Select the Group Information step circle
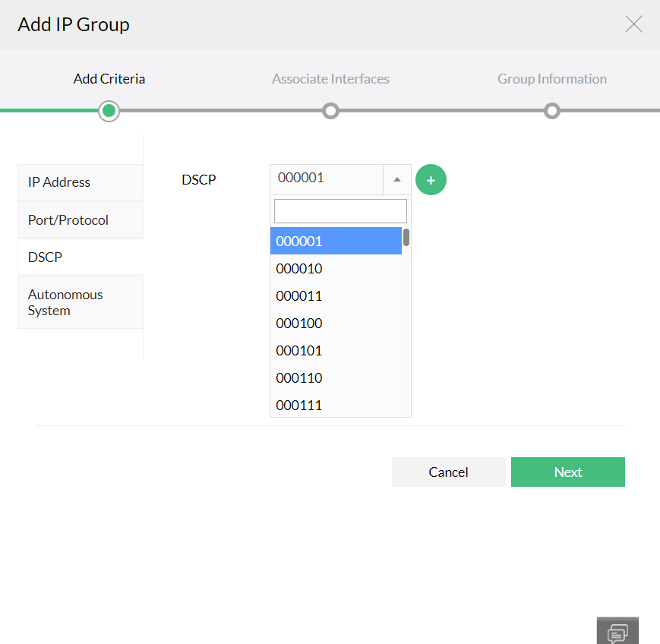Screen dimensions: 660x644 point(552,111)
